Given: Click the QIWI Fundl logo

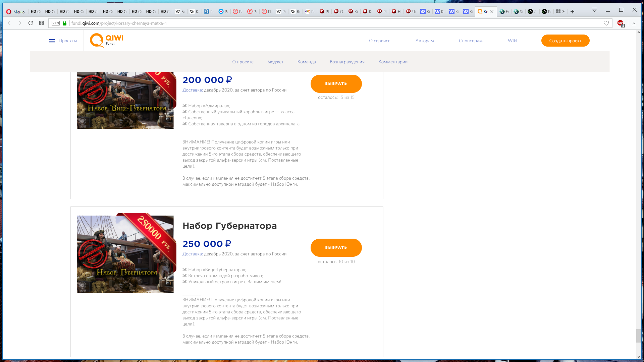Looking at the screenshot, I should [x=106, y=41].
